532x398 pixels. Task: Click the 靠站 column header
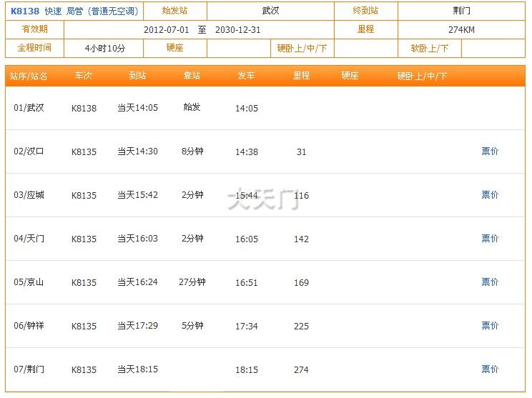pos(192,76)
